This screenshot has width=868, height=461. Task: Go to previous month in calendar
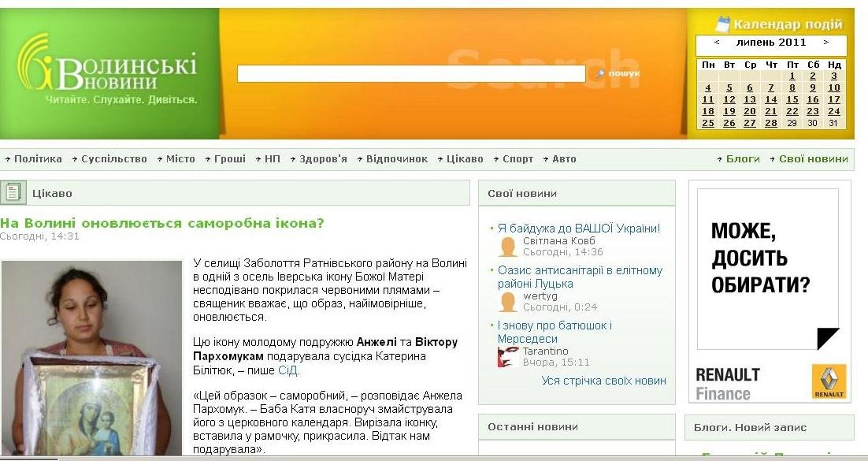717,43
